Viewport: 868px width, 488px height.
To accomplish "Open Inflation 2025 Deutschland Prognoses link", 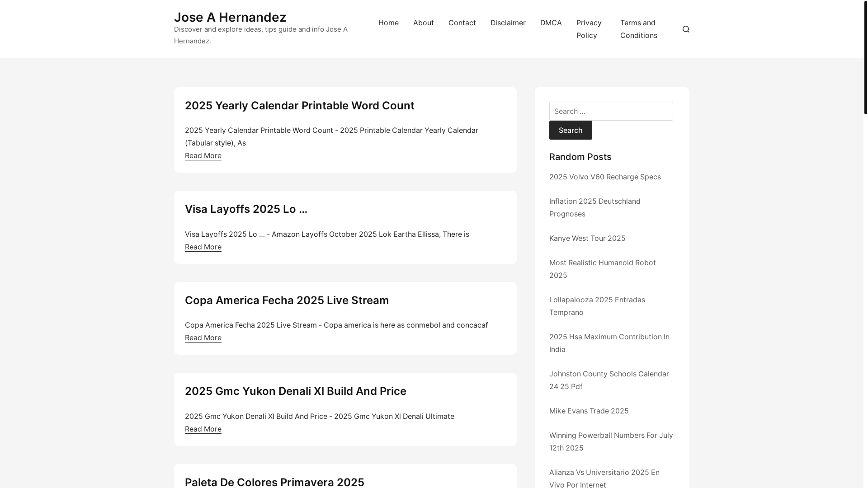I will 595,207.
